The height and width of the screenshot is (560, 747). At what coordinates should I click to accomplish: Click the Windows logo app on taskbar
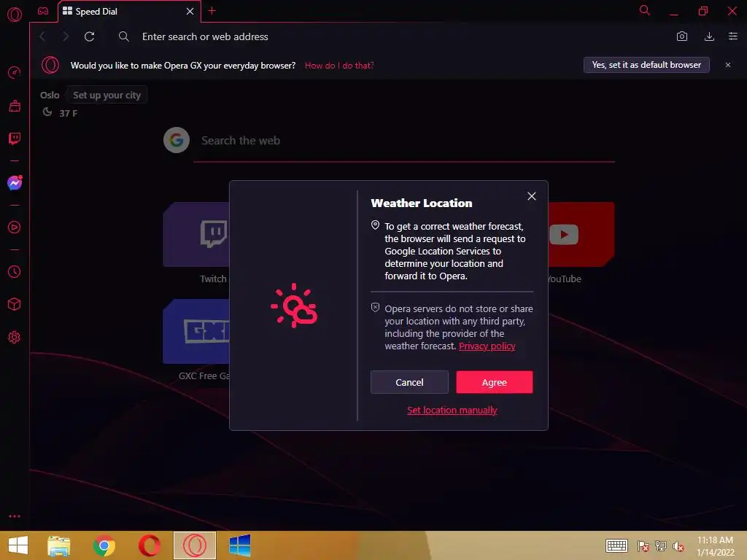point(239,545)
